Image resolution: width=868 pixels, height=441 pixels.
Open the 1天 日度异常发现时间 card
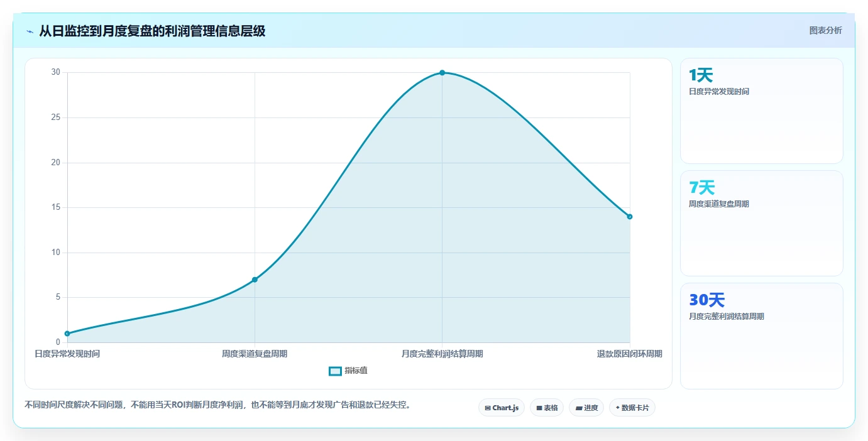click(x=761, y=111)
